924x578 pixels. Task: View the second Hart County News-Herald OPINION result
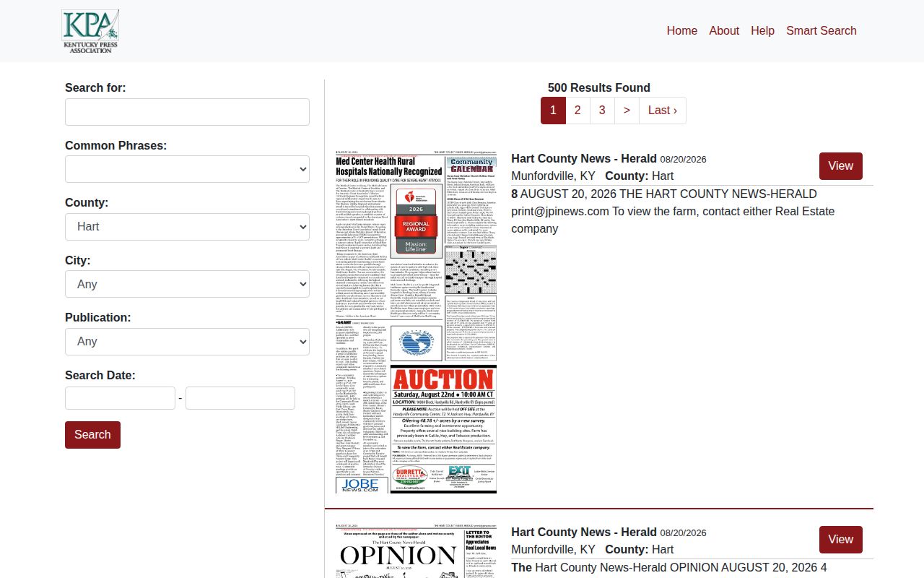(840, 540)
